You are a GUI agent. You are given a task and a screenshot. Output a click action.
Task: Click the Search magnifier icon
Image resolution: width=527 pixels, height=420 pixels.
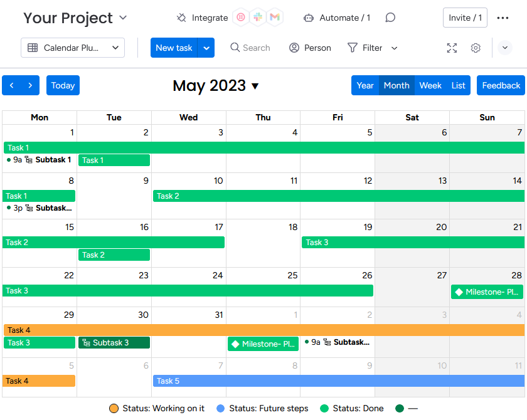(x=233, y=48)
